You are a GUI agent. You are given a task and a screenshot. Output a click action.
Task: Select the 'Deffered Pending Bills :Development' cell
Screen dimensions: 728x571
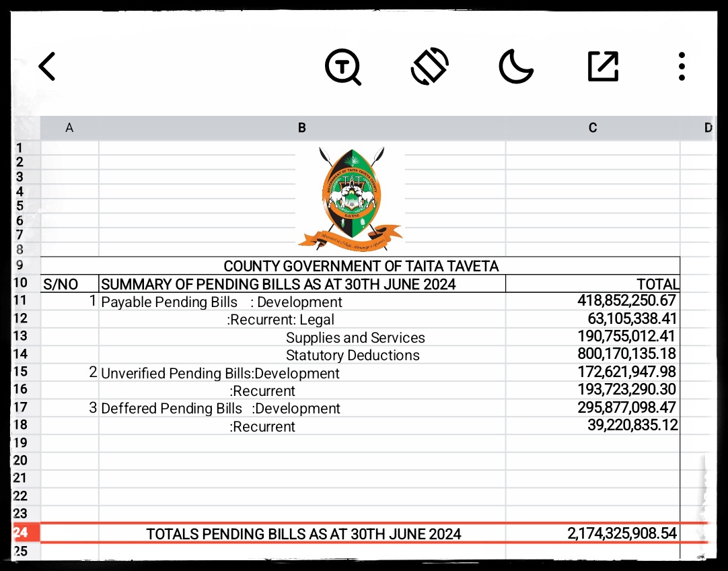302,409
